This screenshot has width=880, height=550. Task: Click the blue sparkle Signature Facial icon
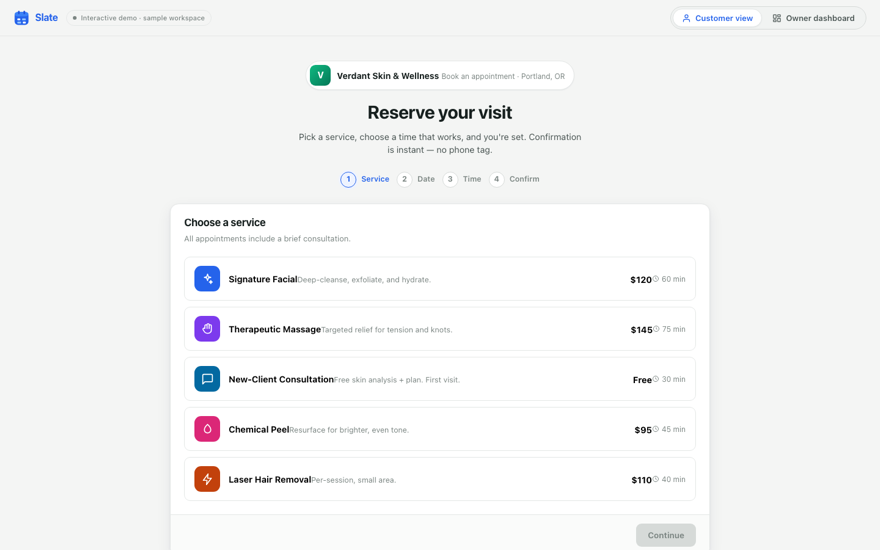pyautogui.click(x=207, y=279)
